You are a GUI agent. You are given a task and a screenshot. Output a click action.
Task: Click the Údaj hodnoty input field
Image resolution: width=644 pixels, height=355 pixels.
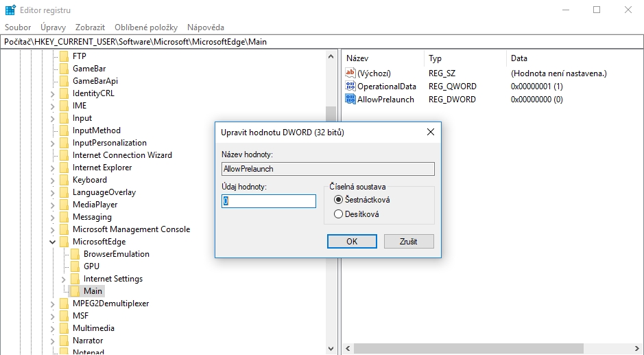tap(269, 201)
